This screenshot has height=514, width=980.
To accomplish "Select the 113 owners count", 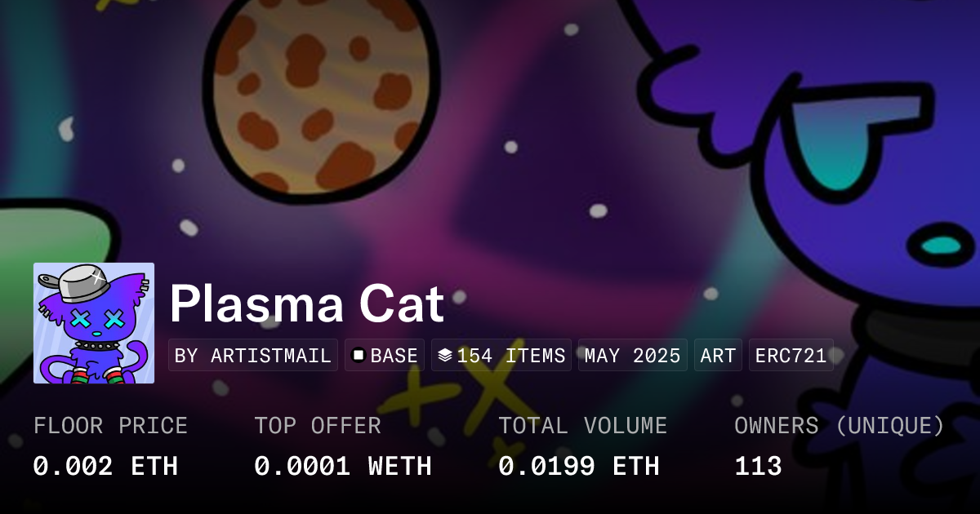I will click(758, 466).
